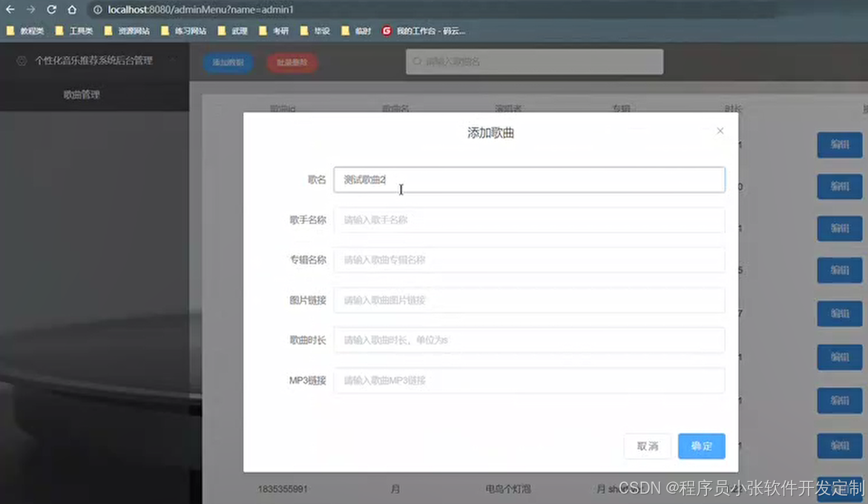The height and width of the screenshot is (504, 868).
Task: Confirm adding song with 确定 button
Action: click(x=702, y=446)
